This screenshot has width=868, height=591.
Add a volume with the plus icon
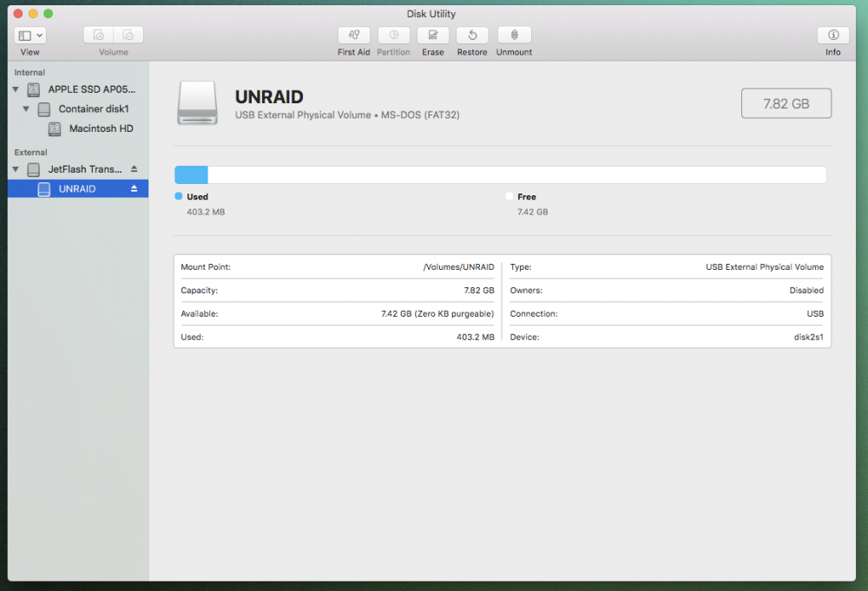click(99, 35)
